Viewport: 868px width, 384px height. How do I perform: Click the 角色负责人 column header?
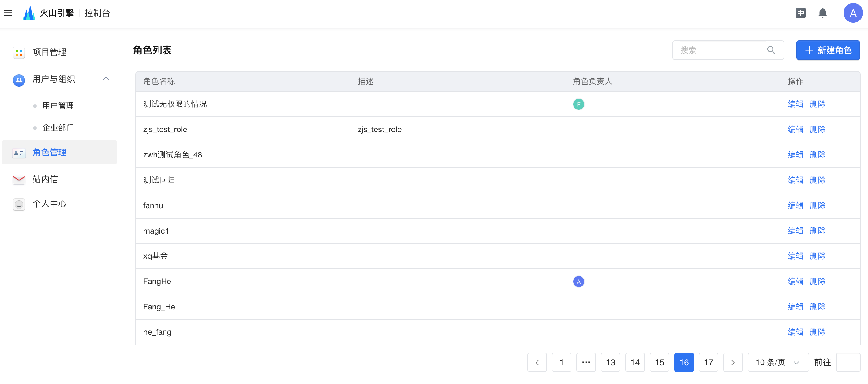click(x=592, y=81)
